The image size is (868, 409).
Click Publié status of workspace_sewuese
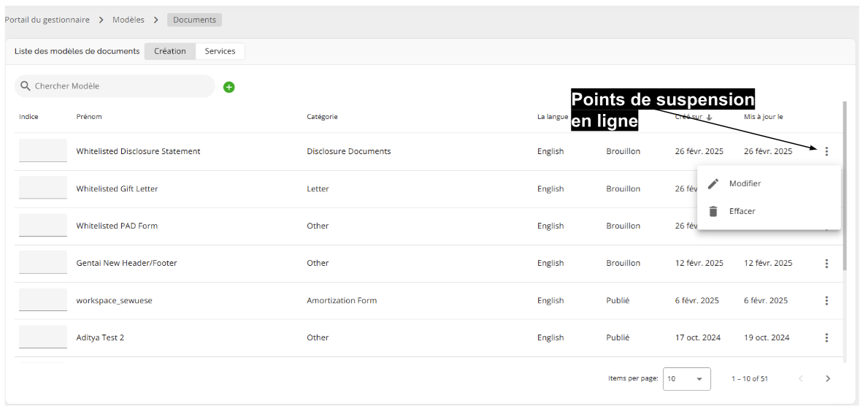tap(618, 300)
